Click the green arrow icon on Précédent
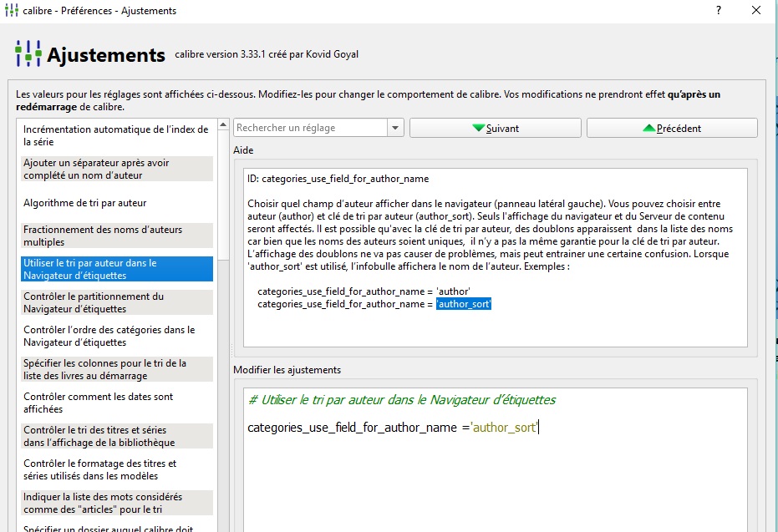This screenshot has height=532, width=778. (x=649, y=128)
